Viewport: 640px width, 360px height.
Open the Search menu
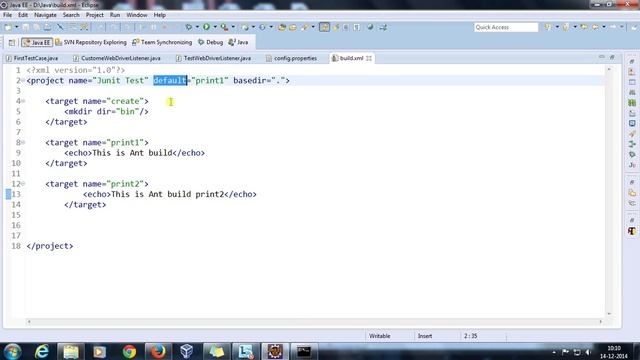coord(71,15)
